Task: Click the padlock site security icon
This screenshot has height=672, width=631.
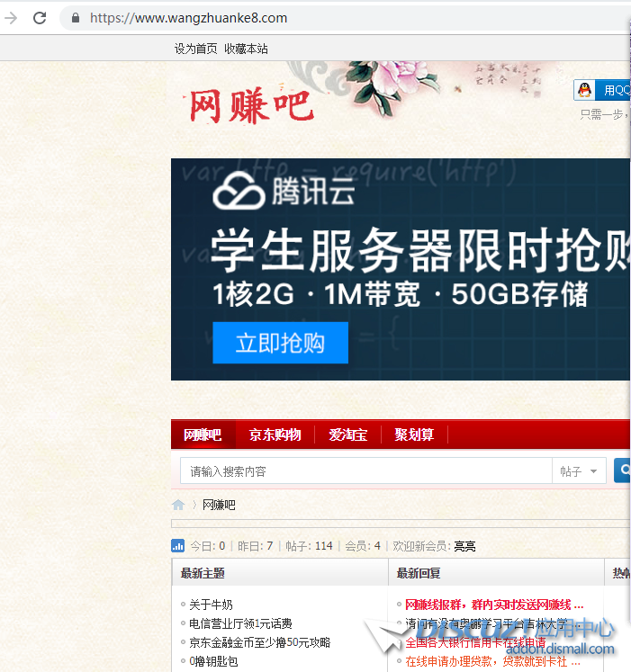Action: (76, 18)
